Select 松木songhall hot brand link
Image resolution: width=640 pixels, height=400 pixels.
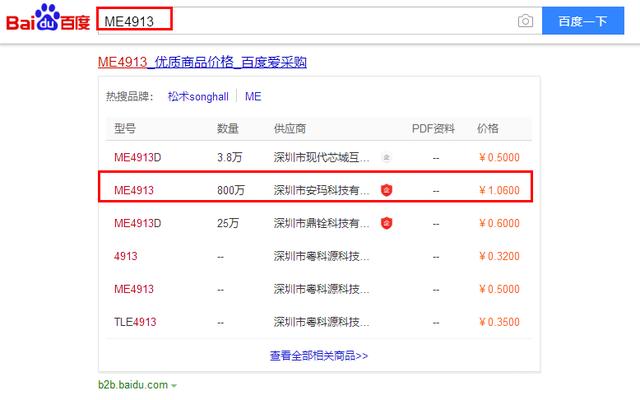(x=198, y=97)
